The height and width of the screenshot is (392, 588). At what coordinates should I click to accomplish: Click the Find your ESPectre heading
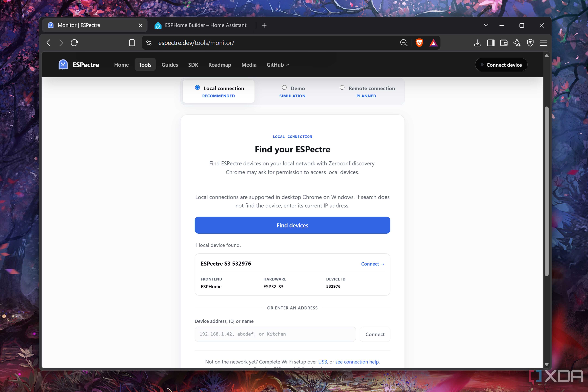tap(292, 149)
